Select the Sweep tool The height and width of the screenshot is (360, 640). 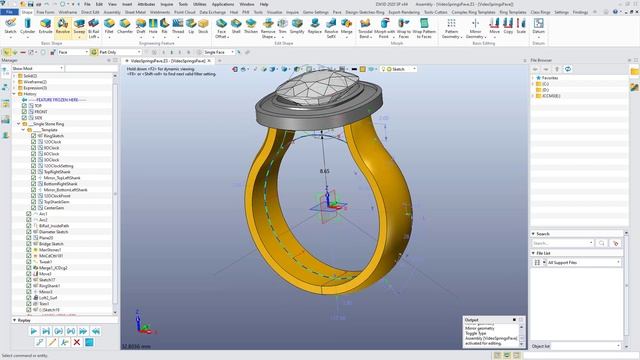pos(79,27)
